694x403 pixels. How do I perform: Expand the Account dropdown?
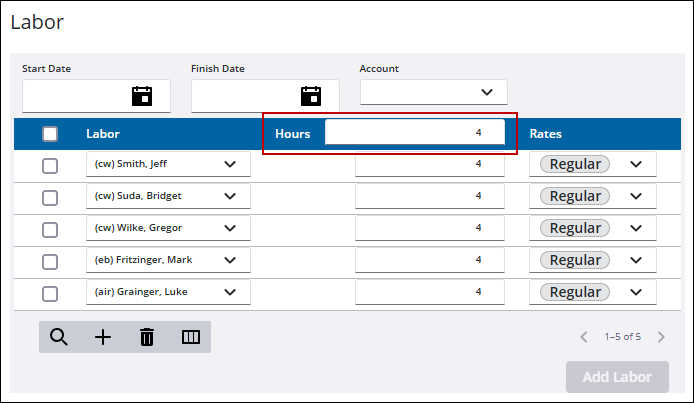(x=487, y=92)
